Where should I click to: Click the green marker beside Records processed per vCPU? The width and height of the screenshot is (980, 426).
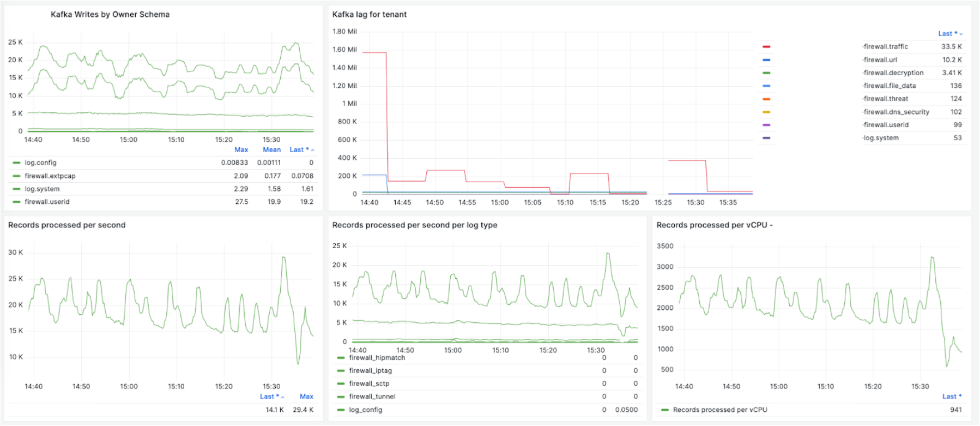pos(665,410)
